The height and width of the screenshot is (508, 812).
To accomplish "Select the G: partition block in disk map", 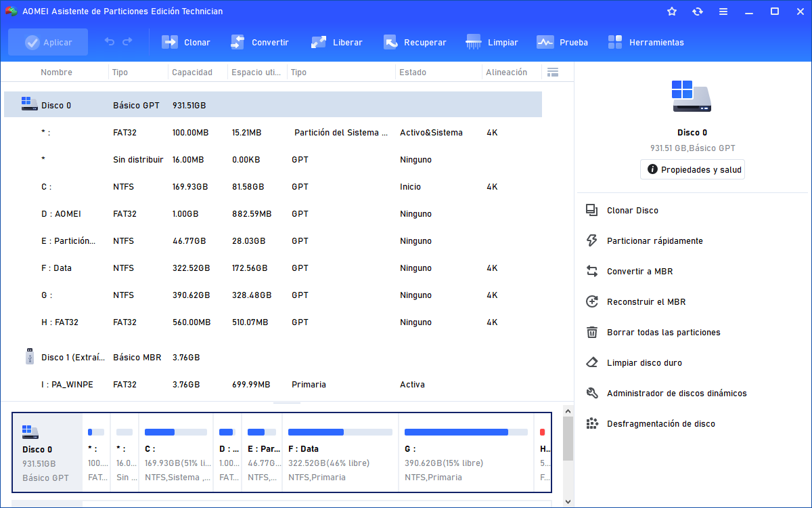I will pos(466,452).
